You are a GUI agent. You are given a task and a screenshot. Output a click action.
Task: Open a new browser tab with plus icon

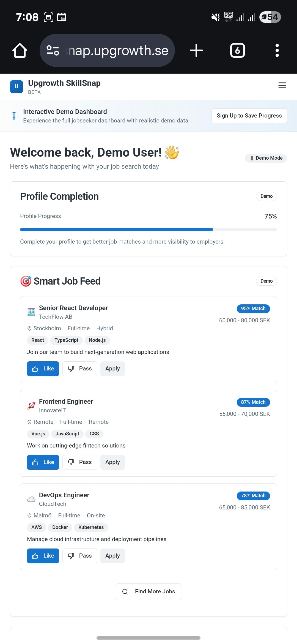[196, 50]
